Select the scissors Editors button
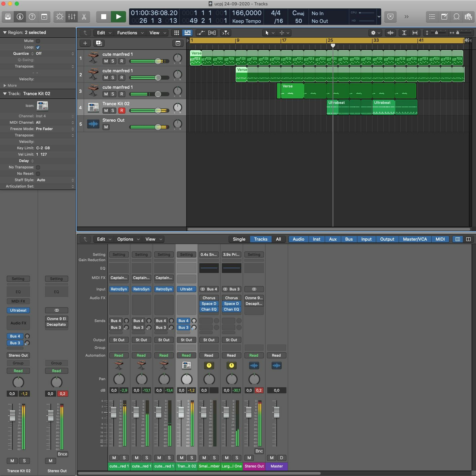Screen dimensions: 476x476 (x=84, y=17)
